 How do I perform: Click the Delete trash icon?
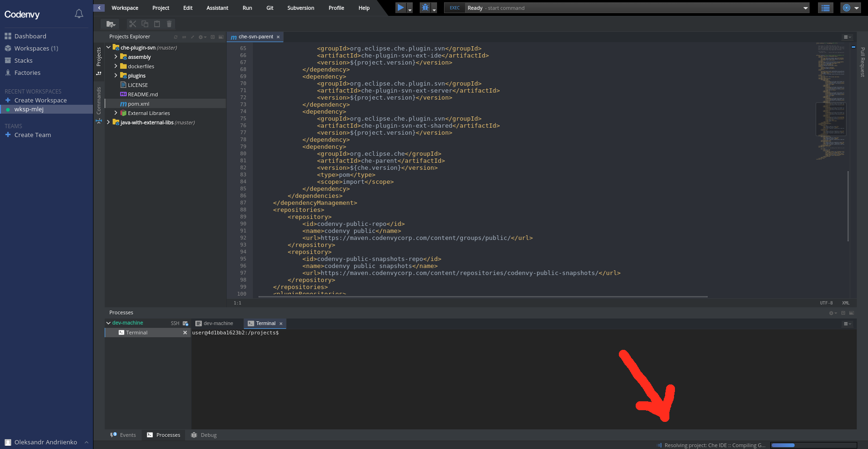[169, 24]
